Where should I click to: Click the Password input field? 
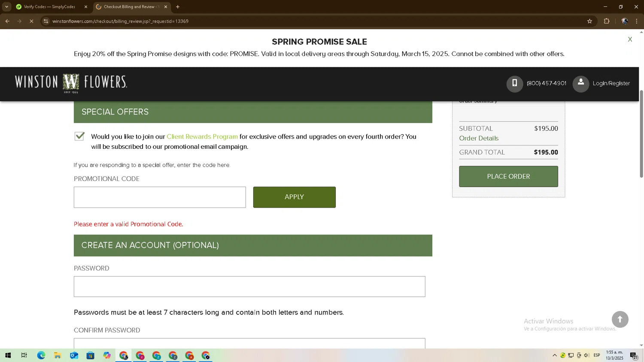pos(249,287)
